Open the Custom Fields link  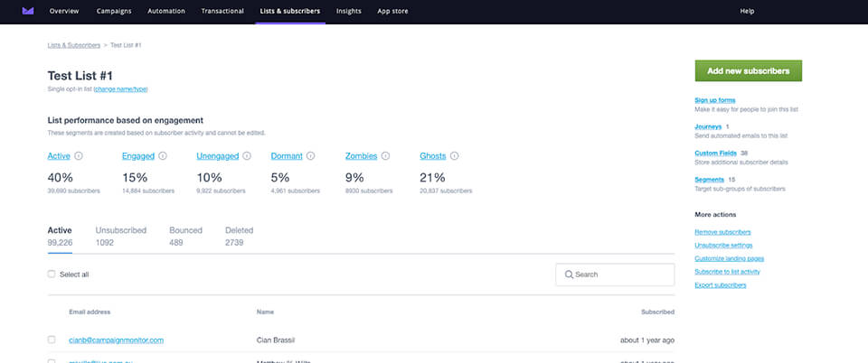[x=715, y=154]
